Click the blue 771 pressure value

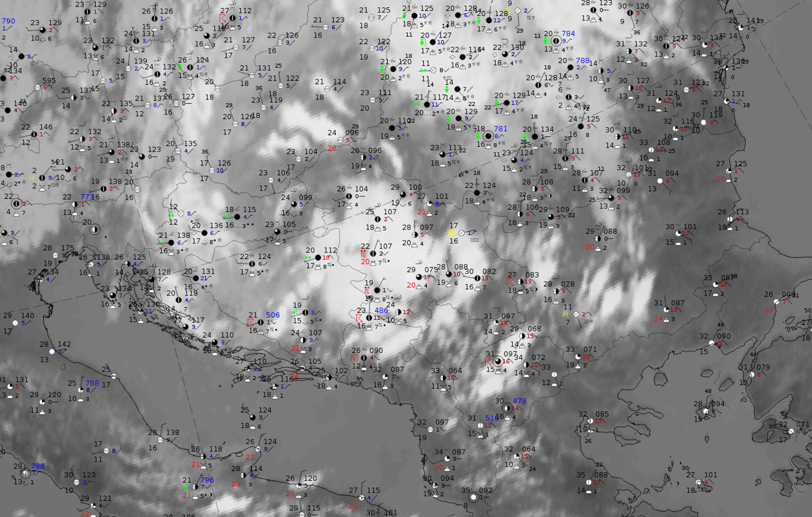[87, 197]
